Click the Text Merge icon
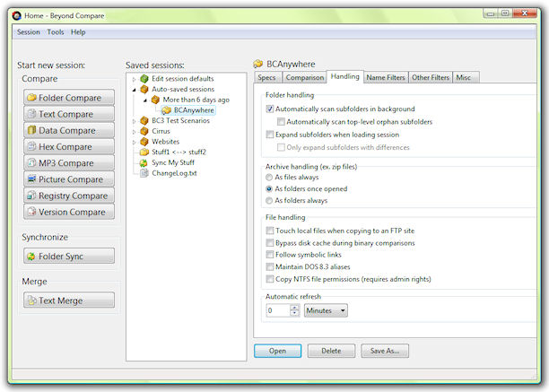This screenshot has height=392, width=549. pyautogui.click(x=31, y=301)
